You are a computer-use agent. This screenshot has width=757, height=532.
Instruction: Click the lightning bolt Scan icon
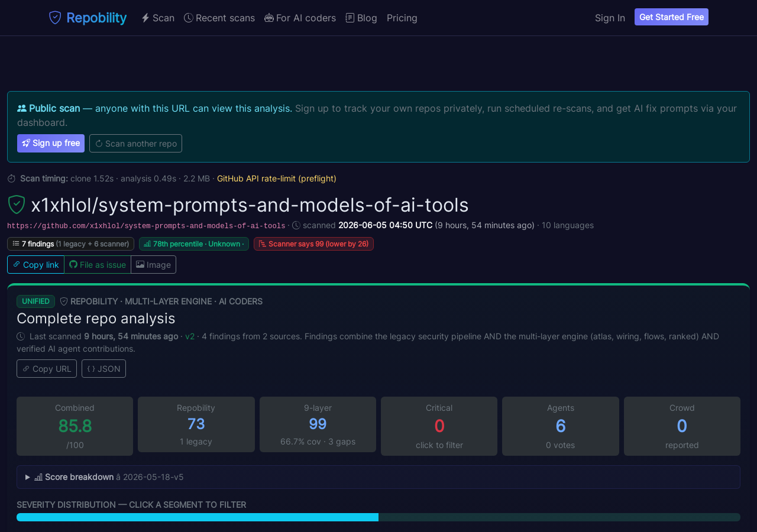click(x=145, y=18)
